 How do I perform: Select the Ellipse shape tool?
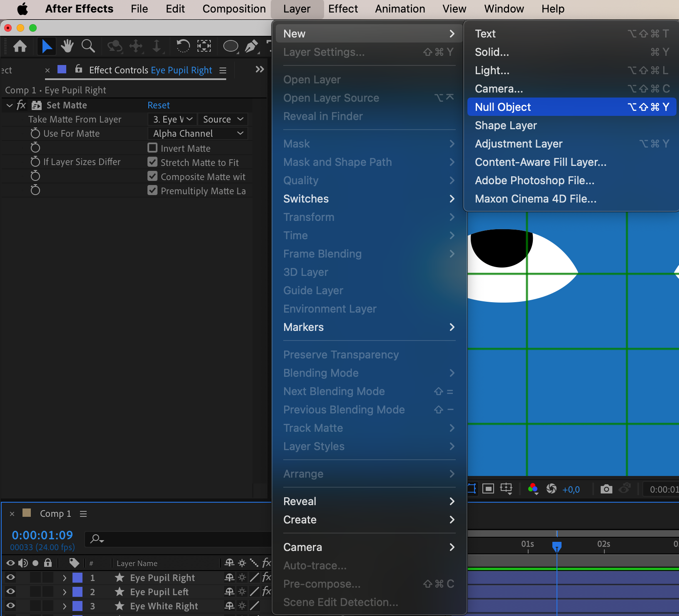point(231,46)
